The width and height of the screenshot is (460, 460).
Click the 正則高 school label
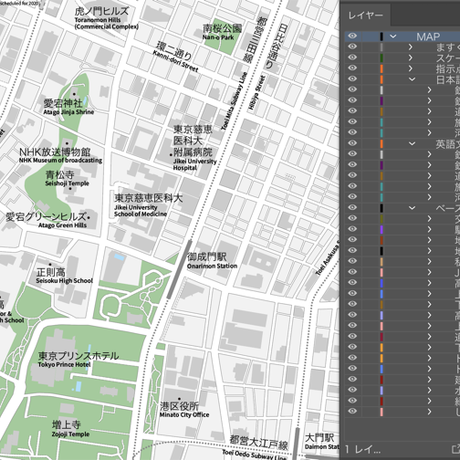click(51, 272)
